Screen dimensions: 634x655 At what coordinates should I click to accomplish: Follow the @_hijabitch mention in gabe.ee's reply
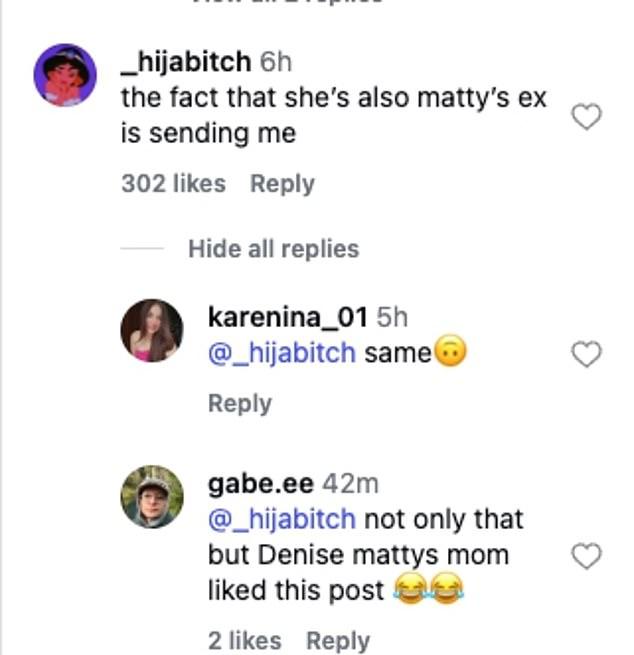(282, 519)
